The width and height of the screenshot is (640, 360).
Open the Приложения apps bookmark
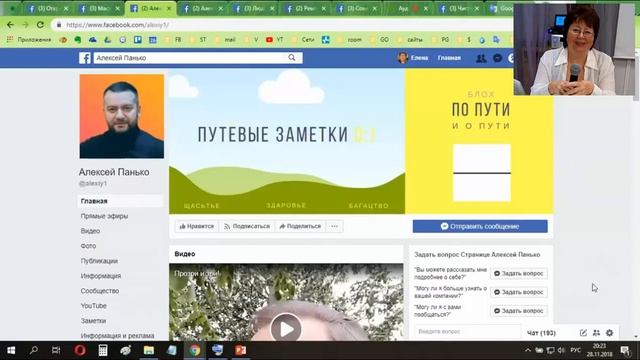coord(29,40)
